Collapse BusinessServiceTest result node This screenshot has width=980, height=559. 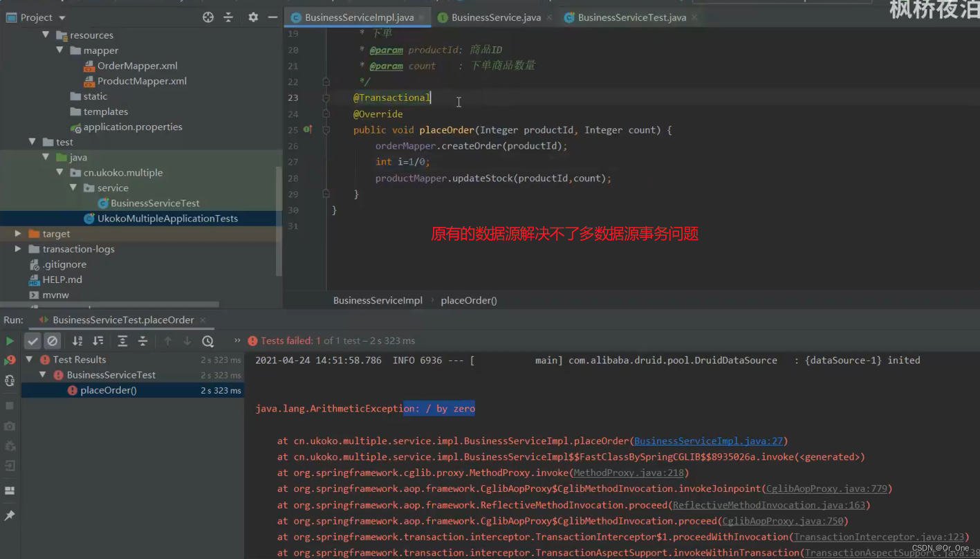pos(43,375)
